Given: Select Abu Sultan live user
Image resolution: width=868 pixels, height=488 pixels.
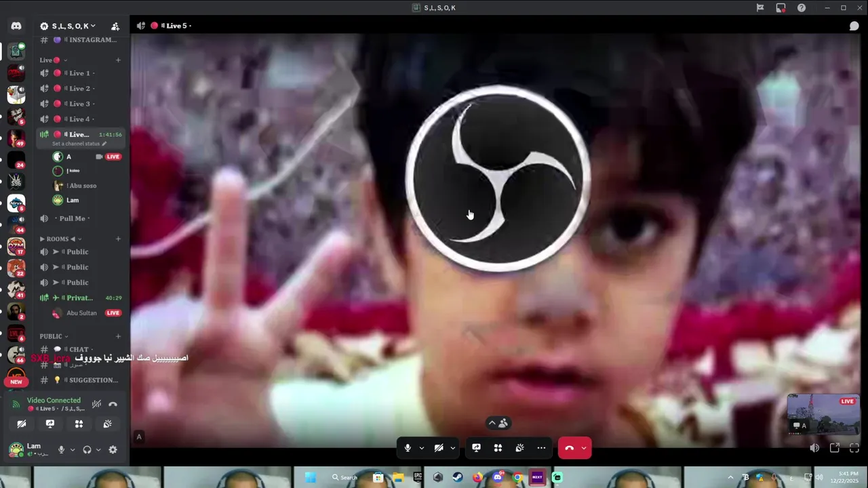Looking at the screenshot, I should pos(87,313).
